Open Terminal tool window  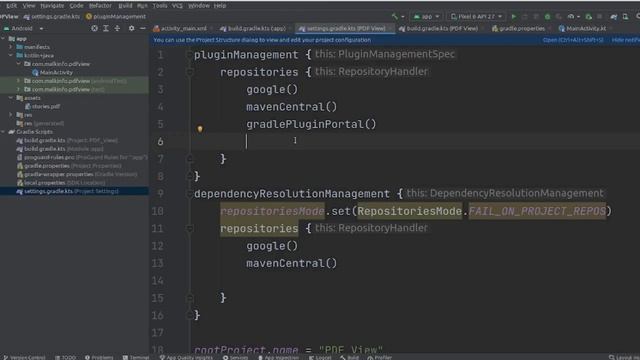(136, 357)
